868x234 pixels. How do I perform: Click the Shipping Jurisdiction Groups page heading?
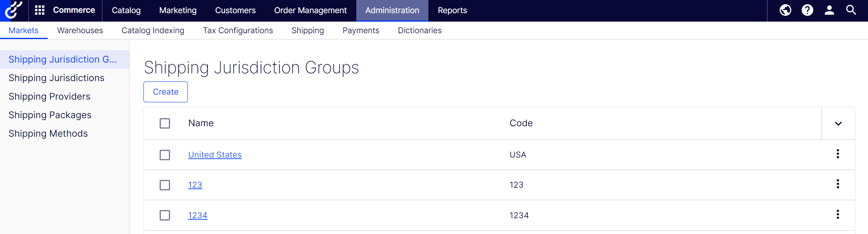tap(251, 68)
